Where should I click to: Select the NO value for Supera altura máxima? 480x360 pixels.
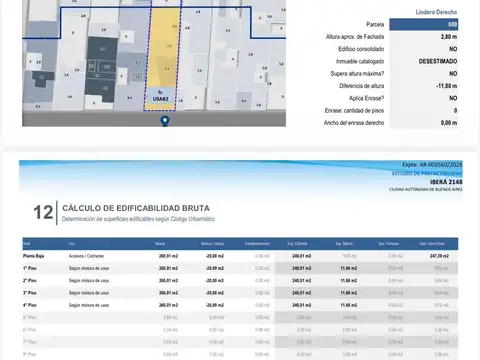click(453, 74)
